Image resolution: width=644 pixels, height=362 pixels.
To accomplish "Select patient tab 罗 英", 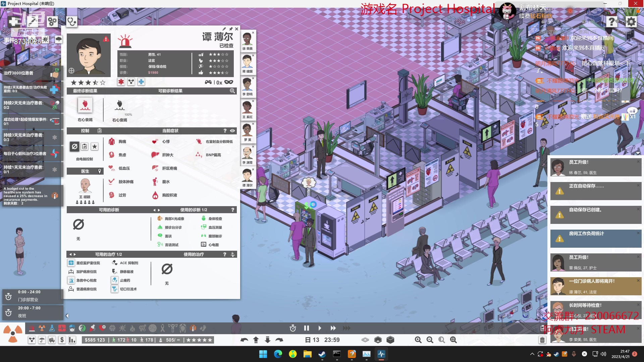I will coord(248,132).
